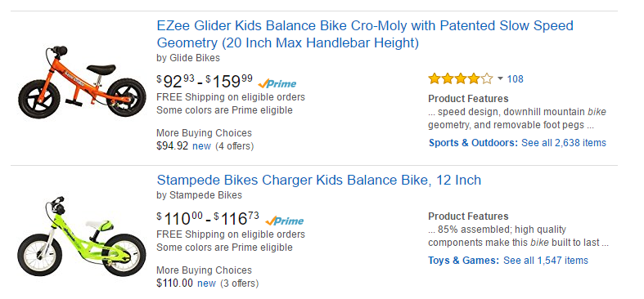
Task: Click 'new' offers link for $94.92
Action: 201,146
